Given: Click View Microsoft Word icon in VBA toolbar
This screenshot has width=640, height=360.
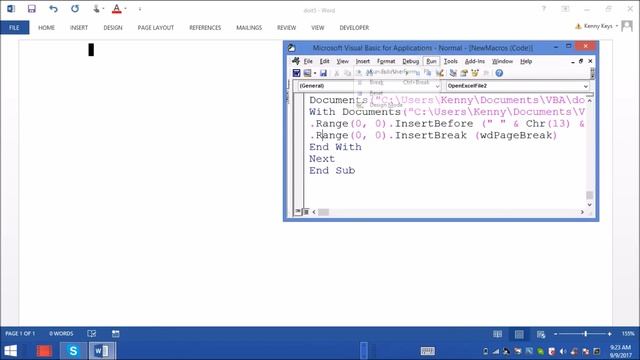Looking at the screenshot, I should [x=296, y=73].
